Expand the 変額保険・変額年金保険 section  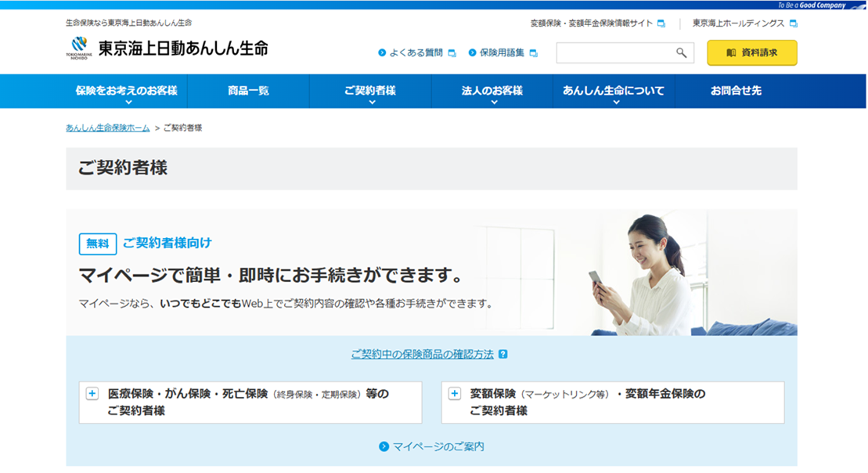(455, 394)
